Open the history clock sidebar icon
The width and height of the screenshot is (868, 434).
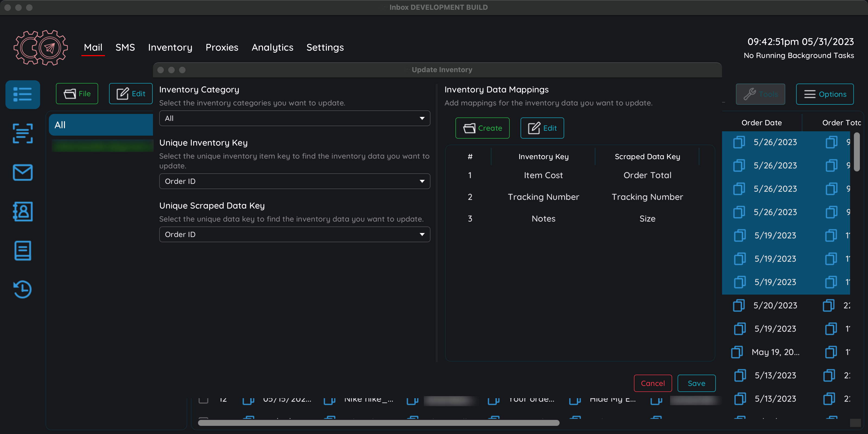[x=23, y=289]
